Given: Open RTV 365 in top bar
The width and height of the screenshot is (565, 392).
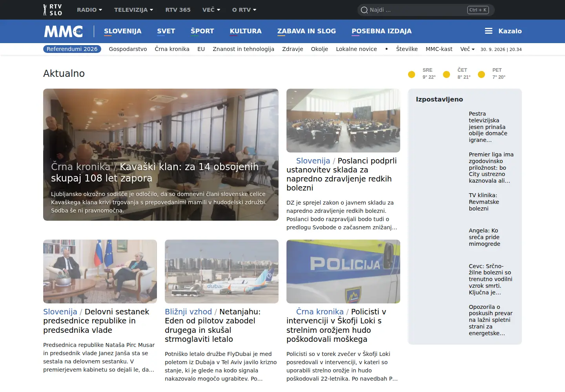Looking at the screenshot, I should pyautogui.click(x=178, y=10).
